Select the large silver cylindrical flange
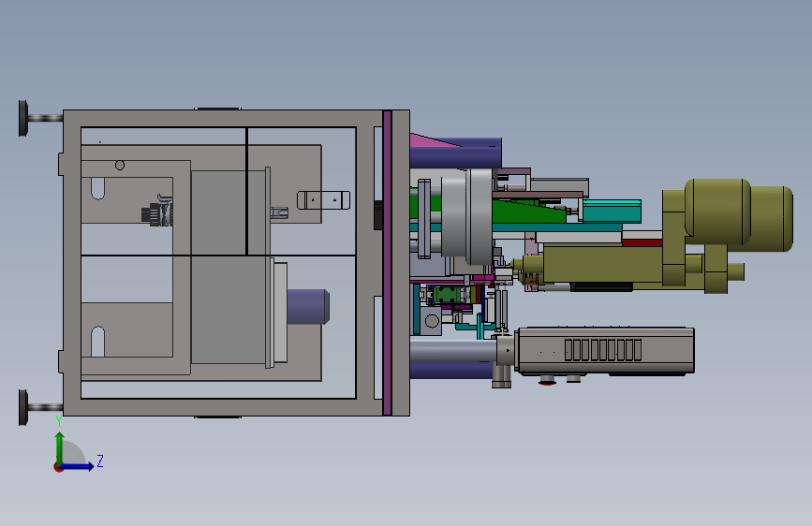 (466, 217)
